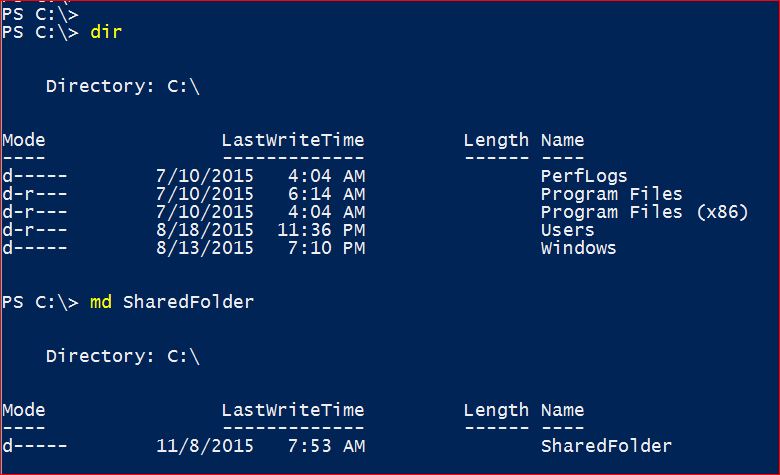Click the PerfLogs directory name
This screenshot has width=780, height=475.
pos(584,176)
